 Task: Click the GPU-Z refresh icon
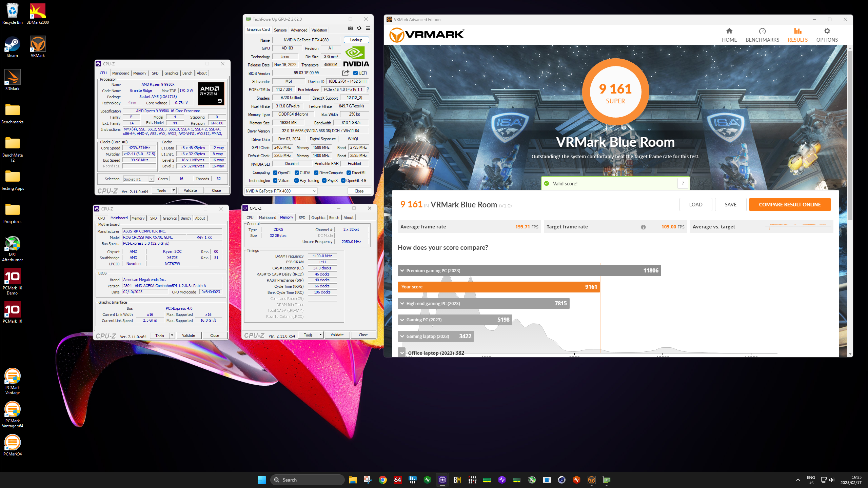pos(359,28)
